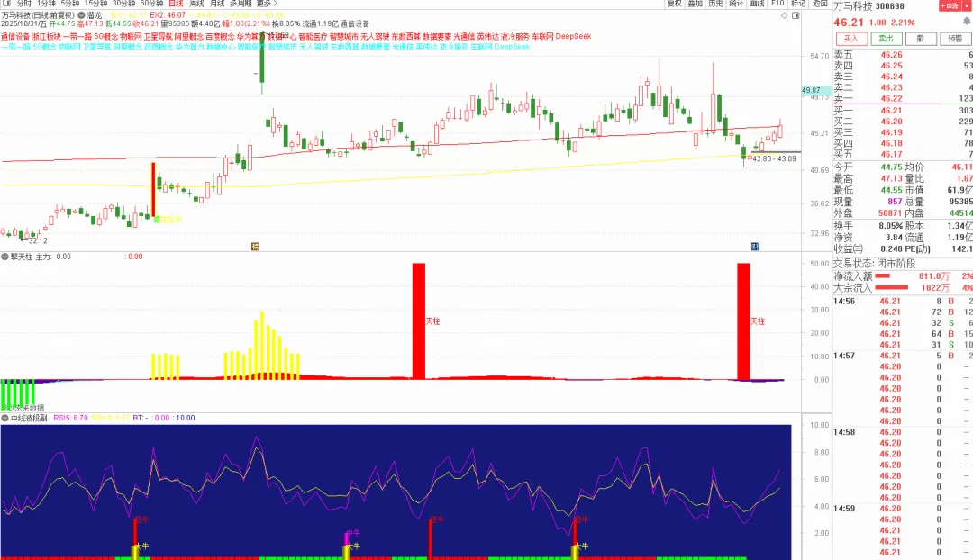Select the 15分钟 period tab

pyautogui.click(x=95, y=3)
